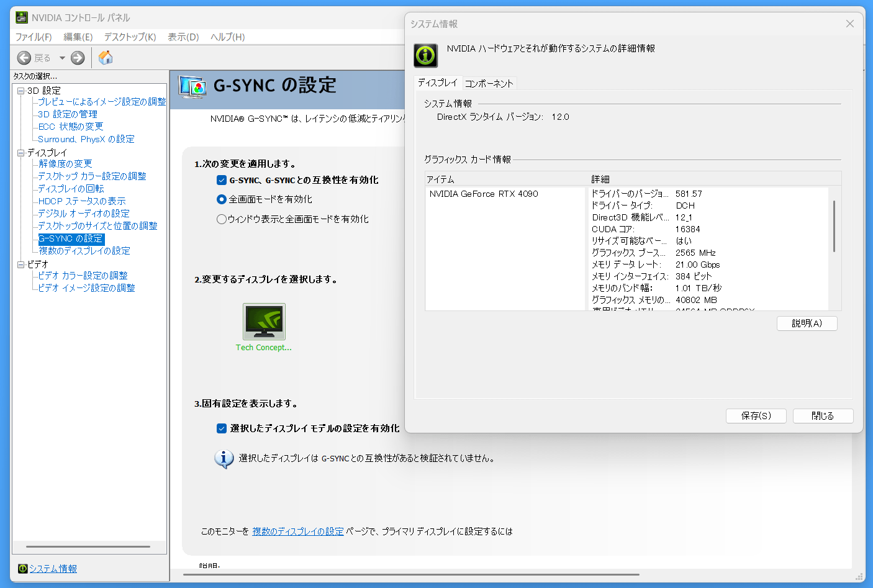Click the small icon beside システム情報 link
This screenshot has height=588, width=873.
coord(22,569)
